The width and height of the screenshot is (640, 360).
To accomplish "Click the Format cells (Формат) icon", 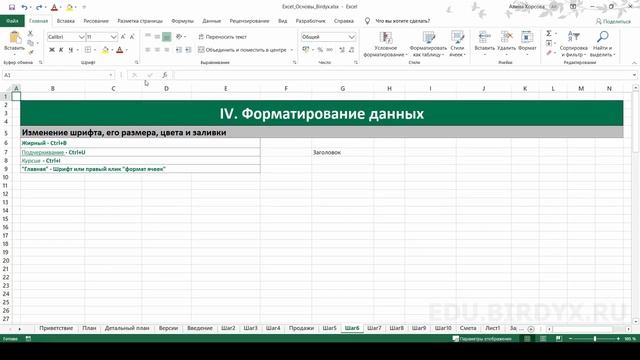I will 527,38.
